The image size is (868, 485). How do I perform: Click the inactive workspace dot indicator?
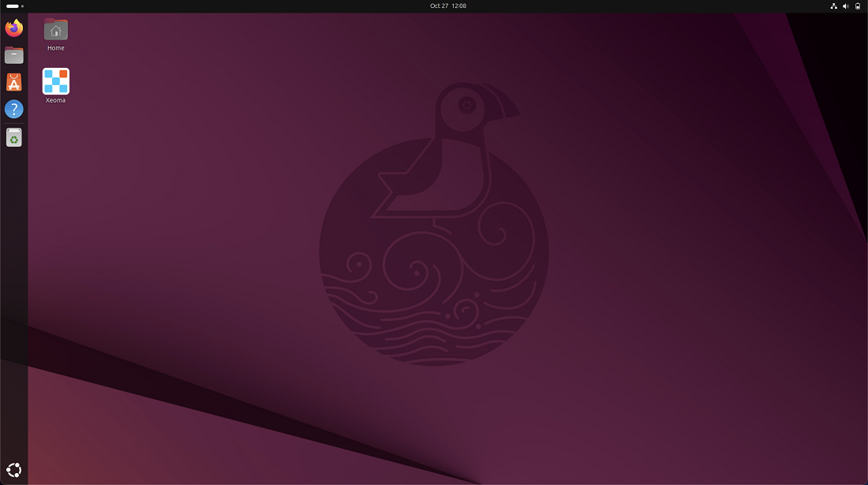[22, 6]
